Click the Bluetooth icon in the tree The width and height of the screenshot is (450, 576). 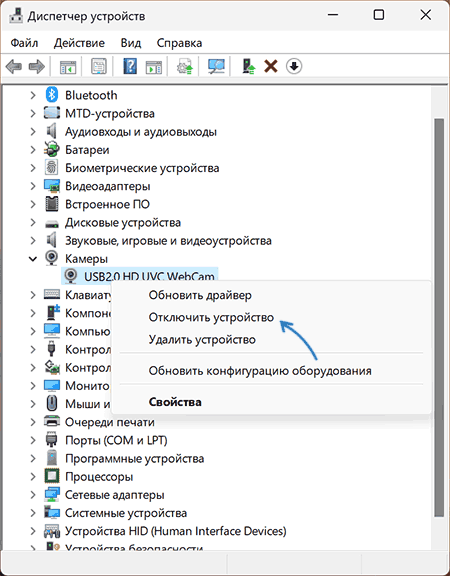(x=52, y=95)
